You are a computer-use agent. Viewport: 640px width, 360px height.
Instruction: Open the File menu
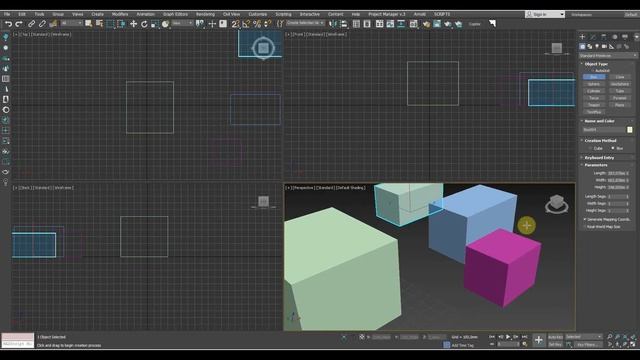pos(7,14)
